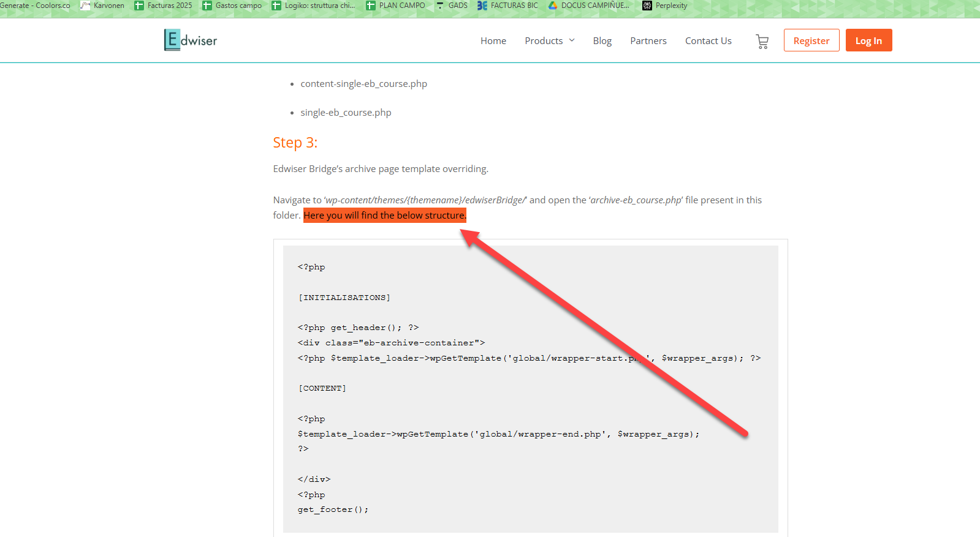This screenshot has width=980, height=537.
Task: Open the Karvonen bookmark icon
Action: (85, 6)
